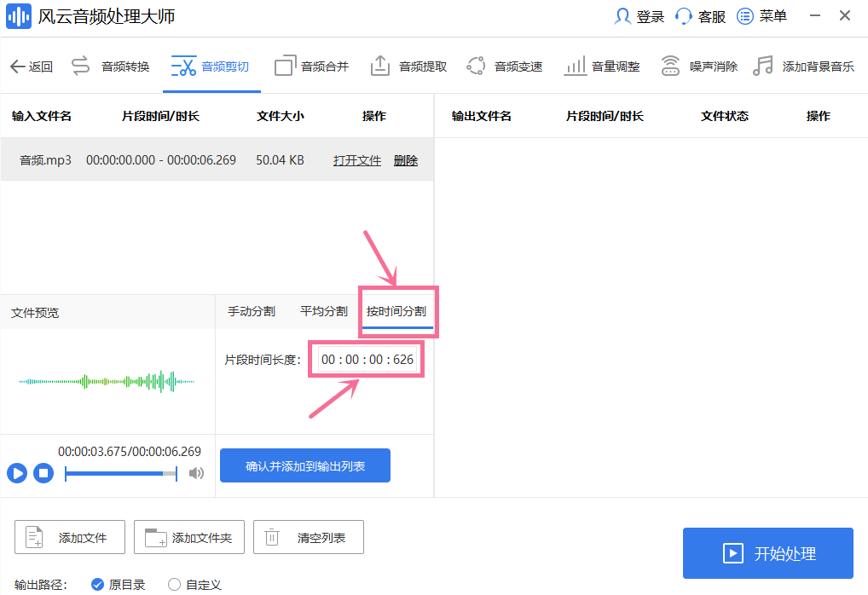The width and height of the screenshot is (868, 595).
Task: Open the 菜单 menu icon
Action: (x=745, y=16)
